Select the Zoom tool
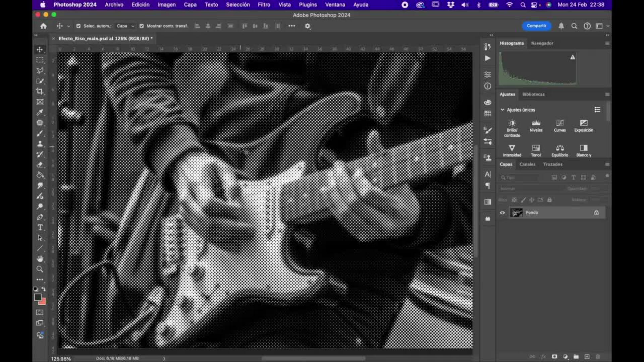Viewport: 644px width, 362px height. click(40, 269)
